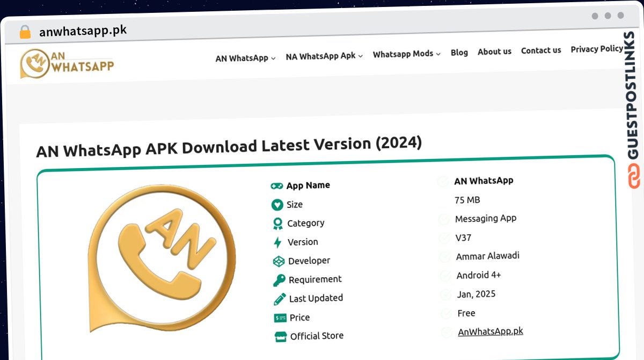The height and width of the screenshot is (360, 644).
Task: Click the key icon beside Requirement
Action: [x=279, y=280]
